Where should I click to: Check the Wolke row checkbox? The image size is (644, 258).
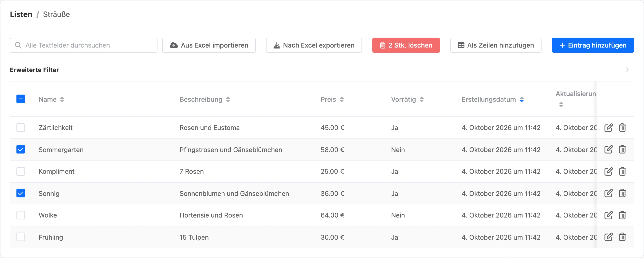21,215
